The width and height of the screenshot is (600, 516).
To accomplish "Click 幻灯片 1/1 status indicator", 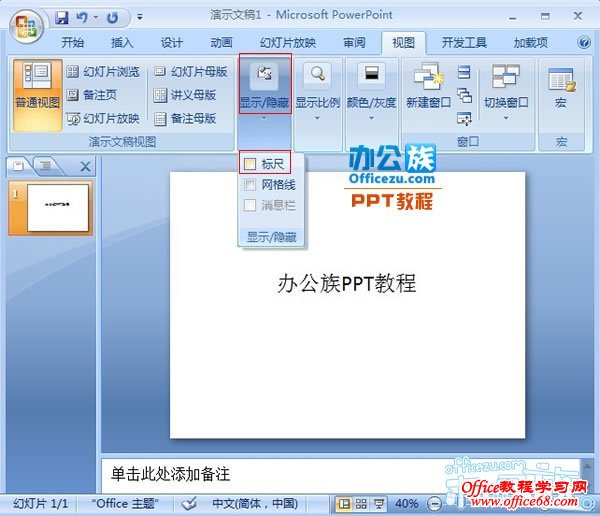I will pyautogui.click(x=40, y=504).
